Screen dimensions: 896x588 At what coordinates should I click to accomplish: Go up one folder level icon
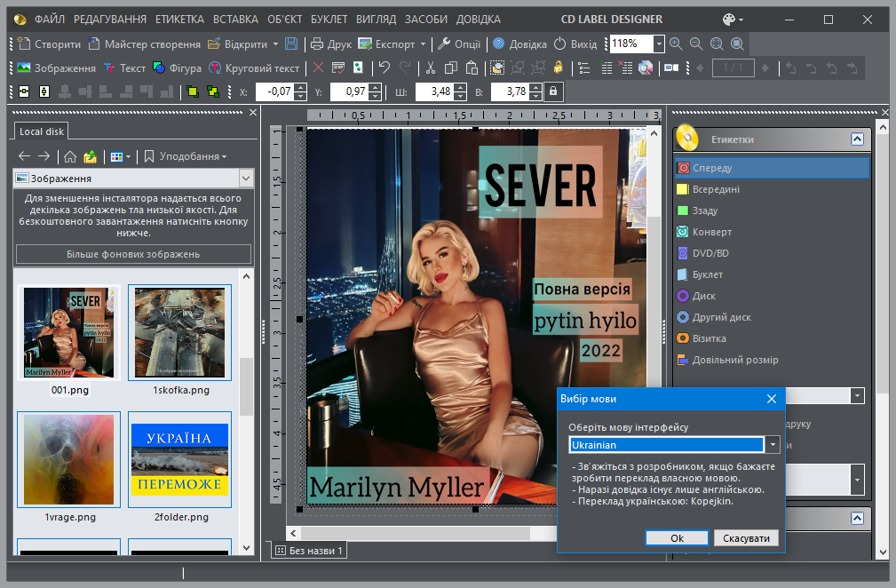(x=91, y=156)
